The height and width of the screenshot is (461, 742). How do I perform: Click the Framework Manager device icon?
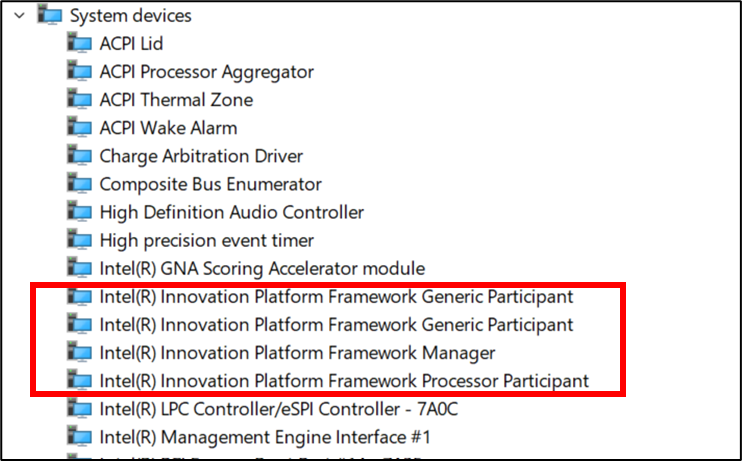(x=79, y=352)
